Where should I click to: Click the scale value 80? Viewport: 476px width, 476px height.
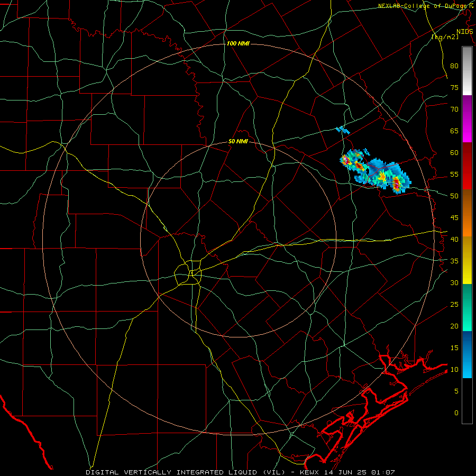point(454,66)
